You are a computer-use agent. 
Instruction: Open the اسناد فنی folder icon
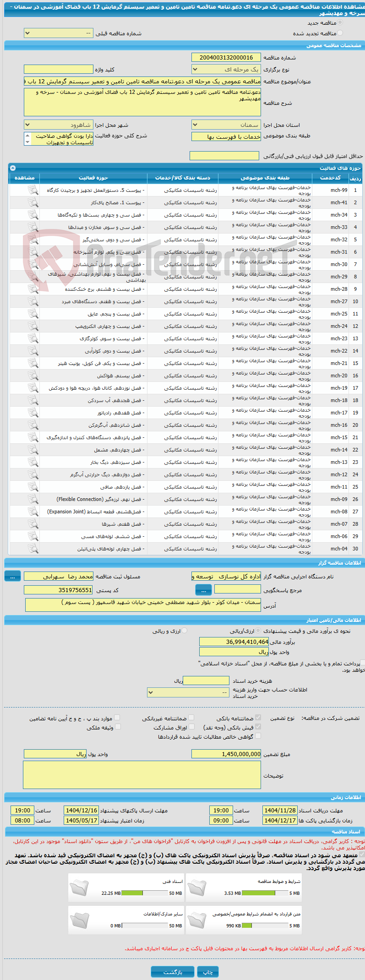[79, 887]
